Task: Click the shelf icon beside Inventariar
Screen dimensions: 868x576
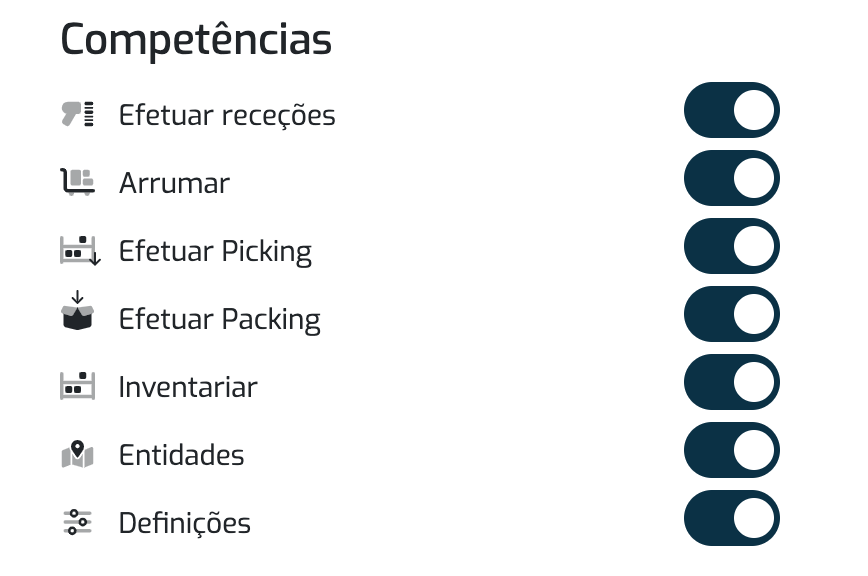Action: click(78, 386)
